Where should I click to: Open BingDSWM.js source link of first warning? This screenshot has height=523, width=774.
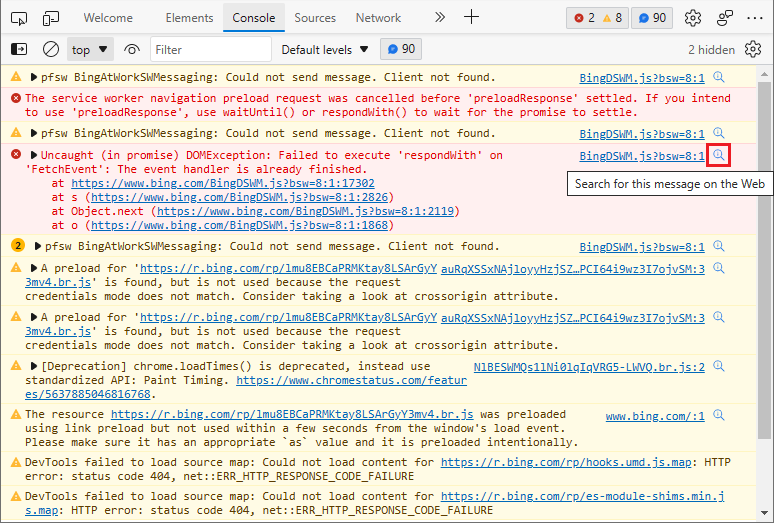[642, 78]
